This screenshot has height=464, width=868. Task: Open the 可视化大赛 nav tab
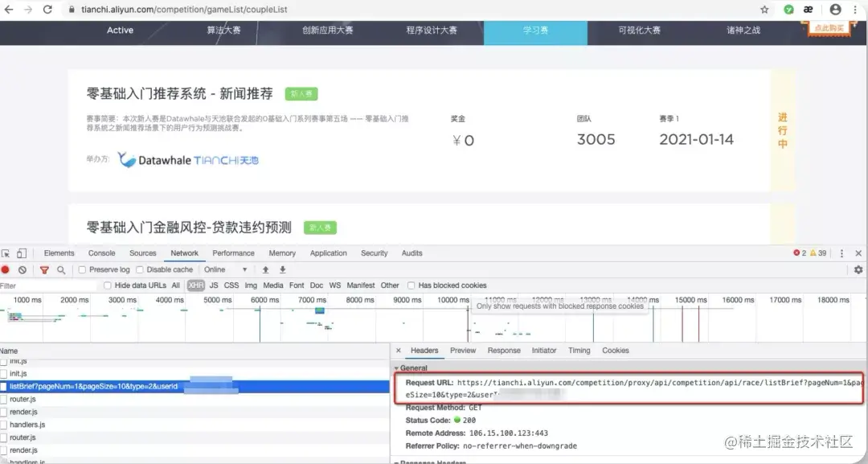[640, 31]
